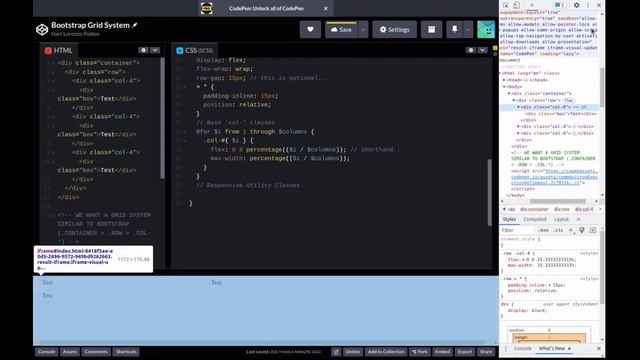640x360 pixels.
Task: Fork this pen
Action: 420,351
